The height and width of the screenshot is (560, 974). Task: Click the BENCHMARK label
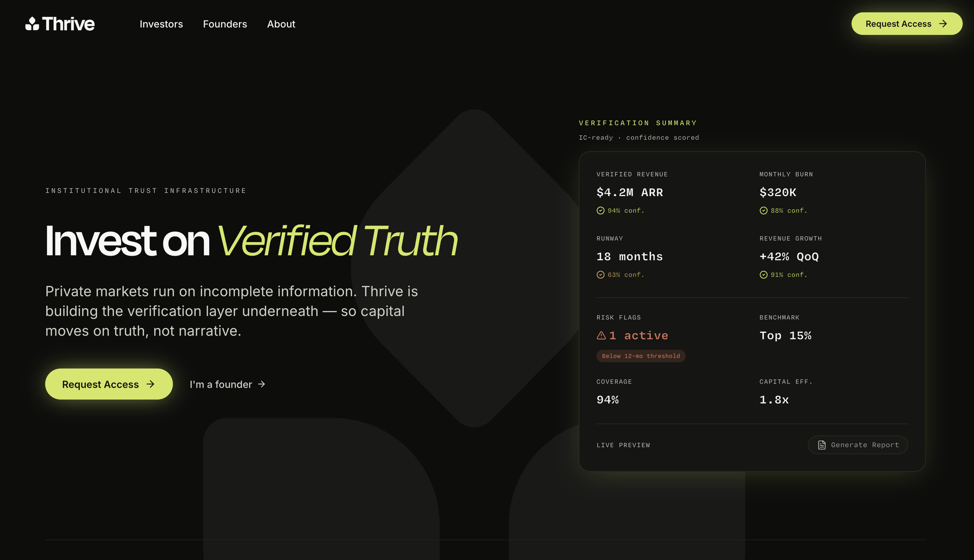tap(779, 317)
